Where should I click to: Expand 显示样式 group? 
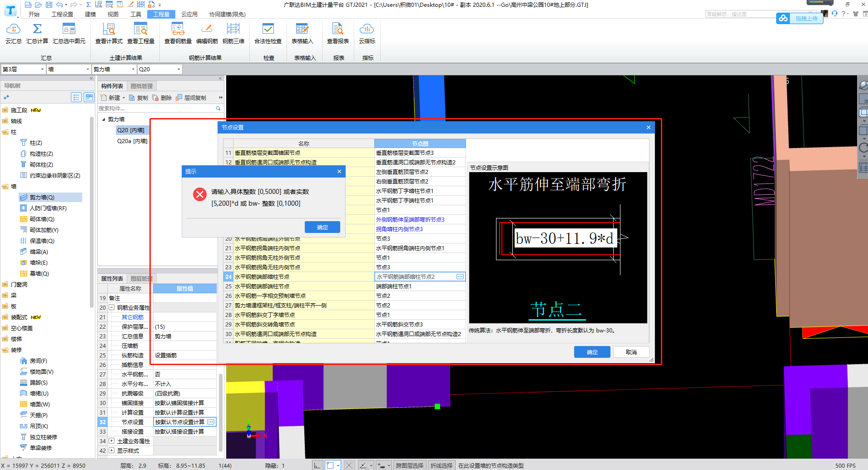pyautogui.click(x=111, y=450)
